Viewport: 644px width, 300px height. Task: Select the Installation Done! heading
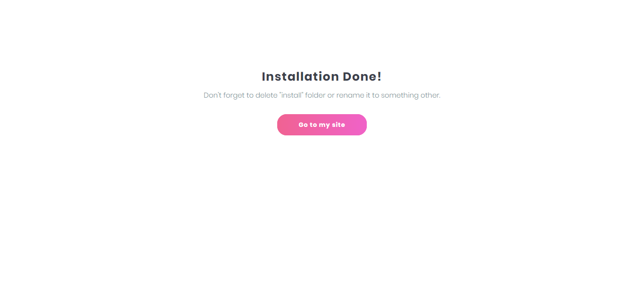(322, 76)
